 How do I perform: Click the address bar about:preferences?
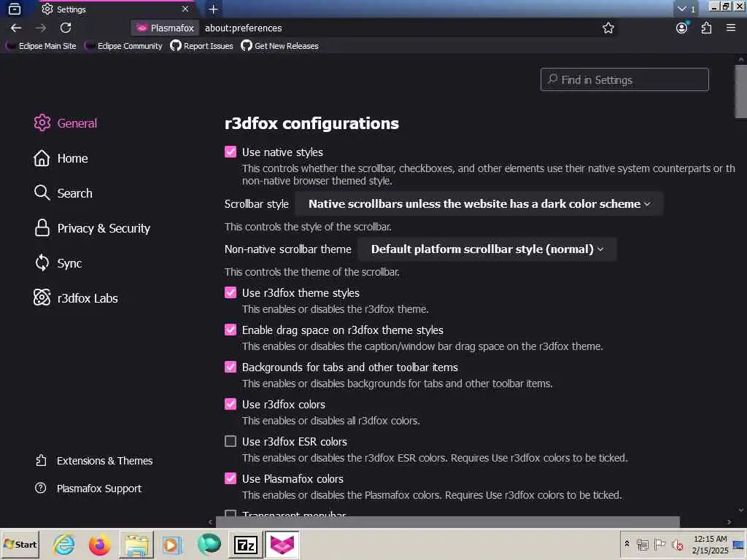click(x=244, y=28)
